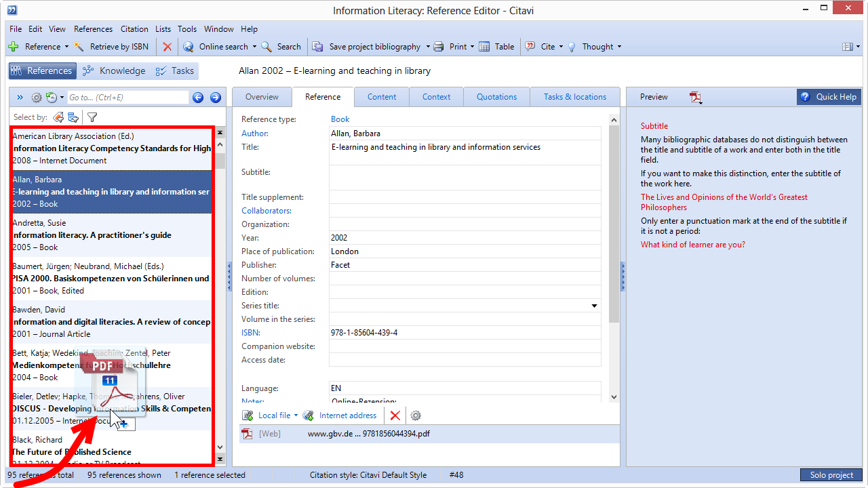
Task: Select by keyword tag filter icon
Action: point(58,117)
